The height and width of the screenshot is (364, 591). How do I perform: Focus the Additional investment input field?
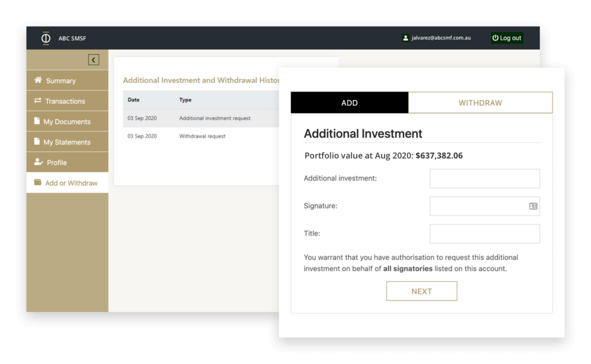484,179
